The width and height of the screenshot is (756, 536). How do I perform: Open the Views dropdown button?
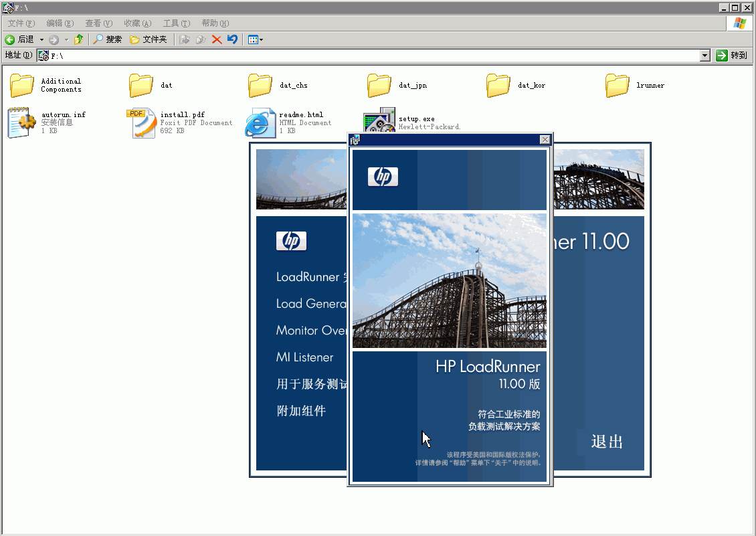[x=255, y=39]
